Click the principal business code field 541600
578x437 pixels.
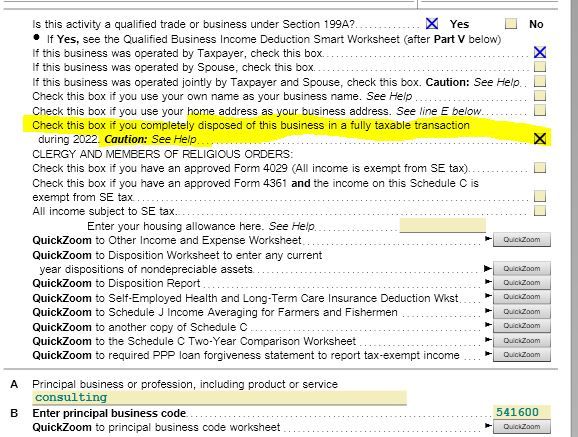click(521, 412)
